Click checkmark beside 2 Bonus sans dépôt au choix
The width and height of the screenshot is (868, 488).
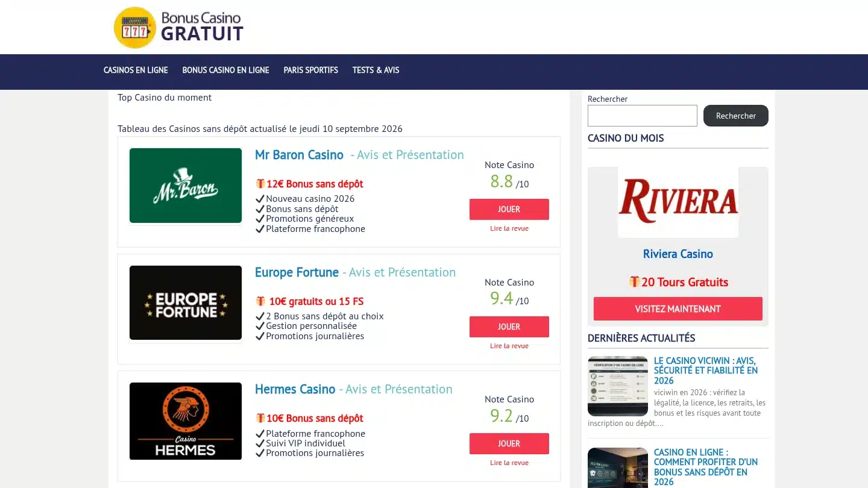(x=260, y=316)
